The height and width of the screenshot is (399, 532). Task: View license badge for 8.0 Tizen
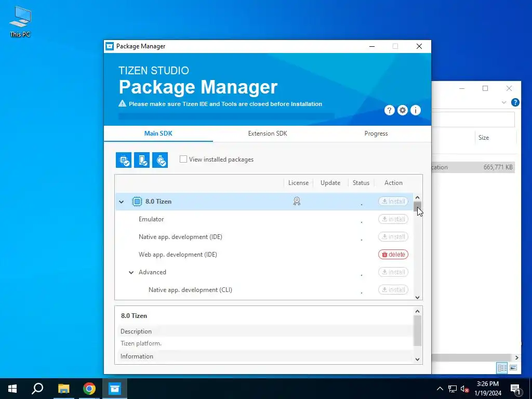297,201
